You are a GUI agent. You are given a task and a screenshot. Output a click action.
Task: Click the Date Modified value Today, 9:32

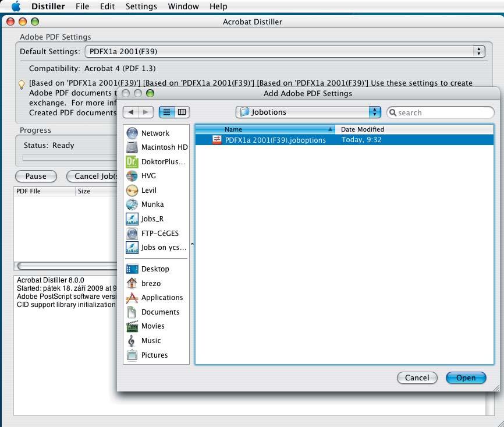[361, 140]
